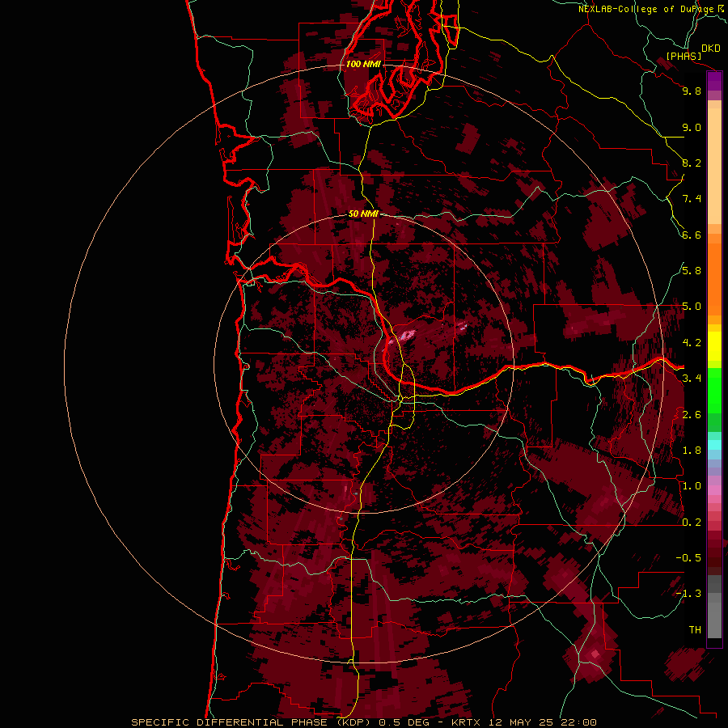This screenshot has width=728, height=728.
Task: Click the orange segment of the color scale
Action: tap(714, 280)
